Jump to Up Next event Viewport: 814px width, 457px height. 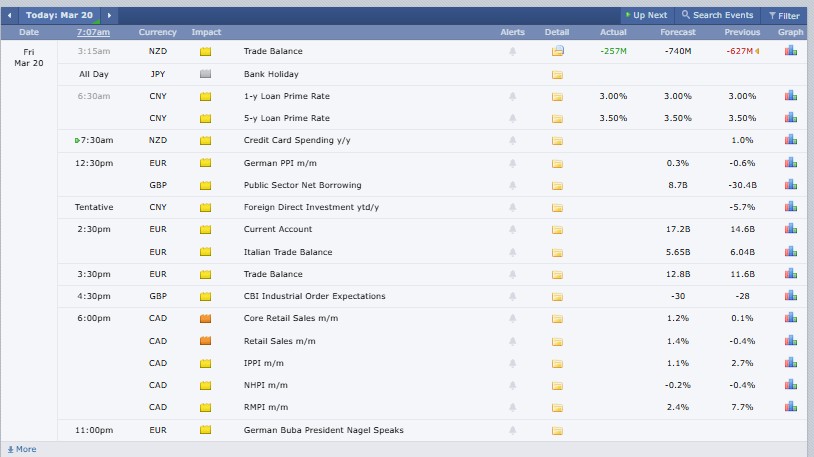[x=646, y=16]
